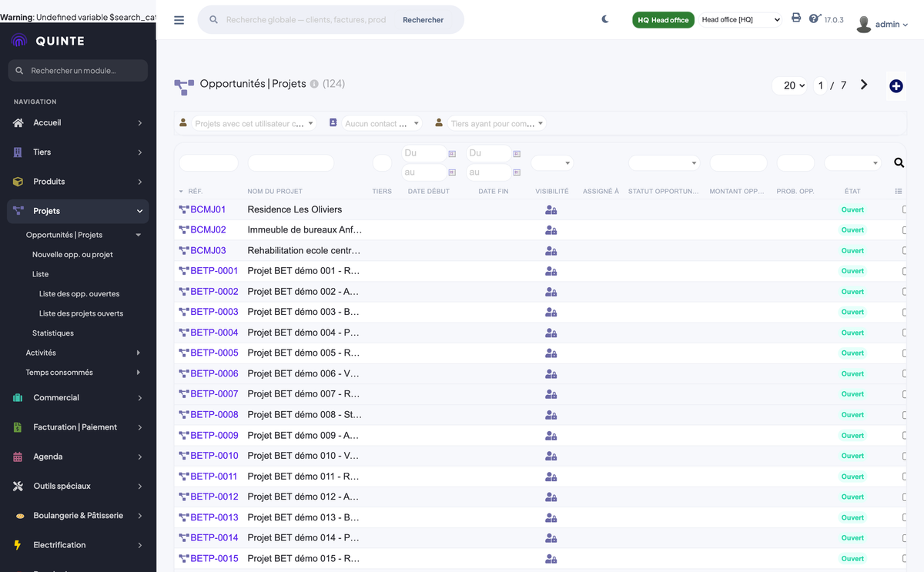924x572 pixels.
Task: Click the Boulangerie & Pâtisserie bread icon
Action: 19,516
